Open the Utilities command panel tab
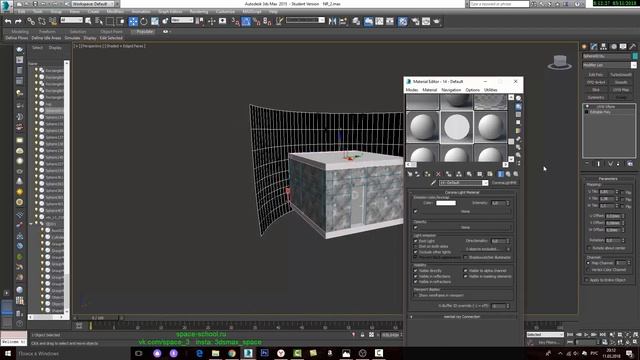Image resolution: width=640 pixels, height=360 pixels. click(633, 47)
